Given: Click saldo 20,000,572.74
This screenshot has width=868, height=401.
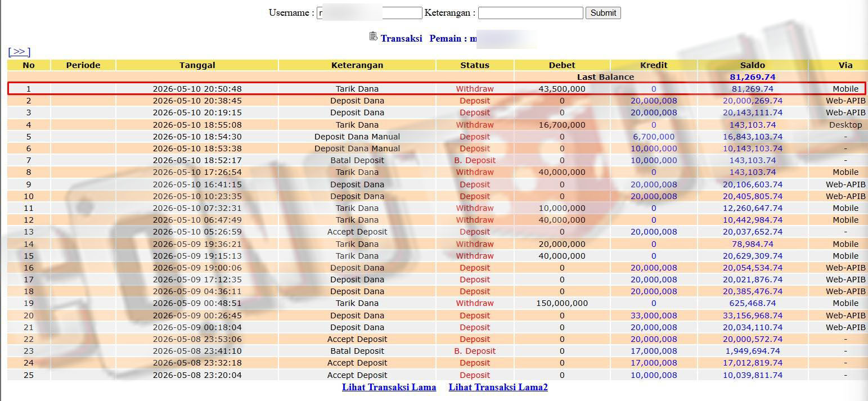Looking at the screenshot, I should [x=753, y=339].
